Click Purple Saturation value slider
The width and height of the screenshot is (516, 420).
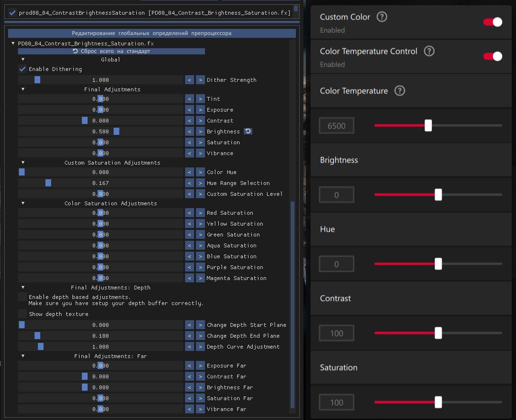(x=101, y=267)
